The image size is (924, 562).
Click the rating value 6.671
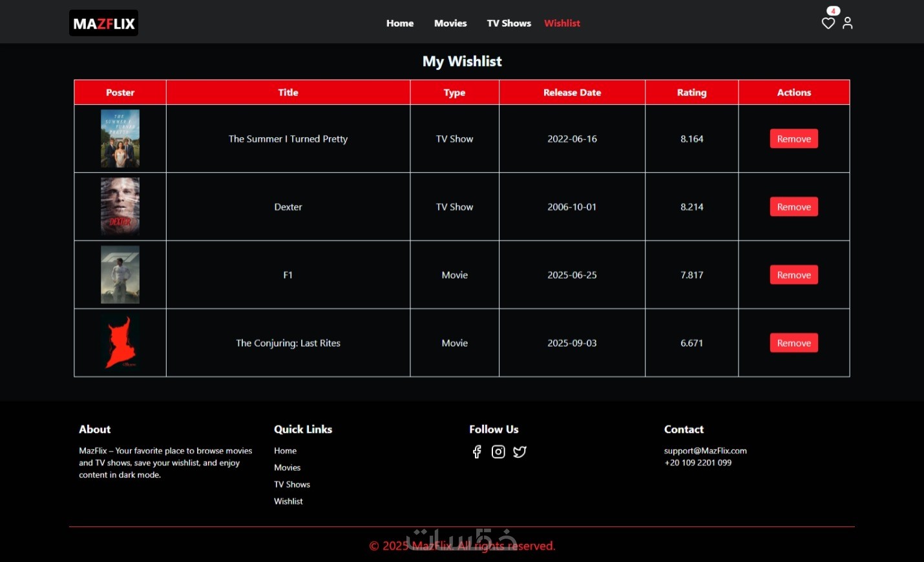coord(691,343)
